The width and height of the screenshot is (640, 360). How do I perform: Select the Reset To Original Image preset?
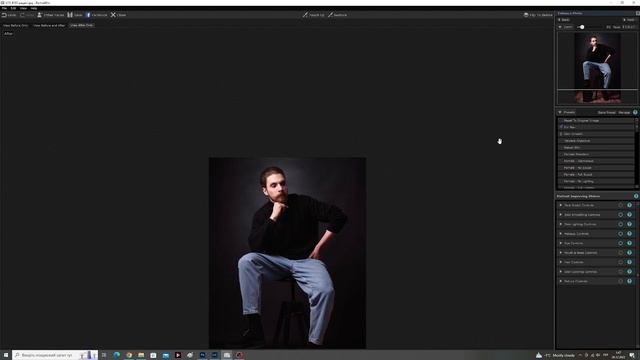pyautogui.click(x=596, y=120)
